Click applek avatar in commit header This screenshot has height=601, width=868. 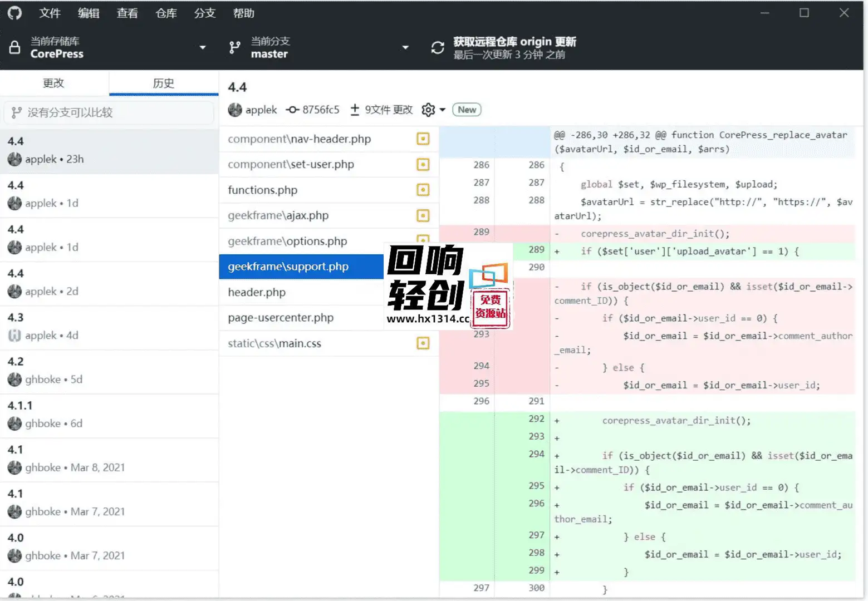coord(235,110)
